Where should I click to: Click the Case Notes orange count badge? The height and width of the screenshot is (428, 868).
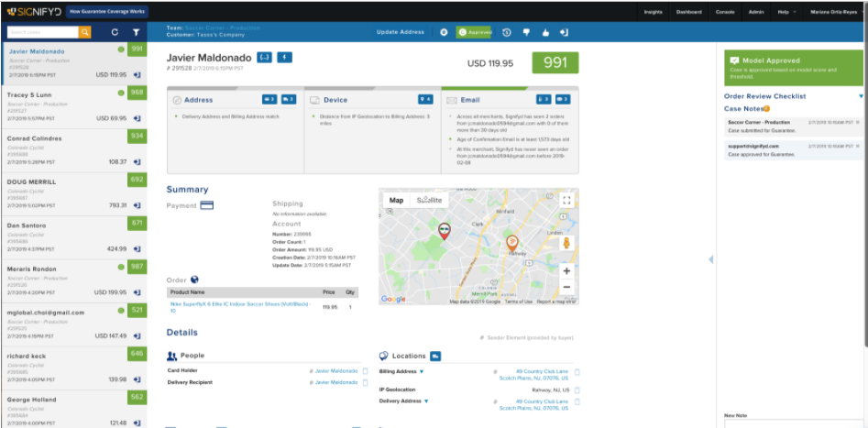coord(766,108)
